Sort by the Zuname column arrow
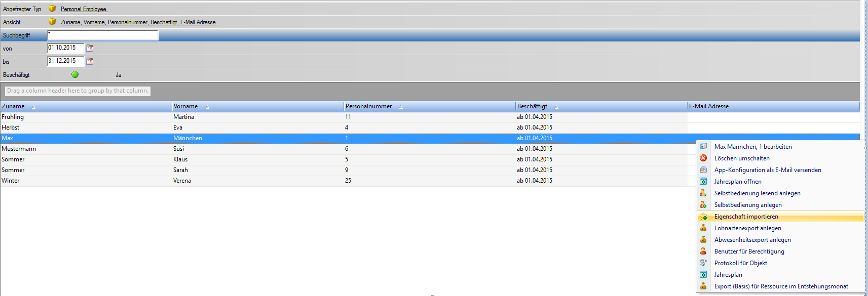Image resolution: width=868 pixels, height=296 pixels. tap(33, 107)
